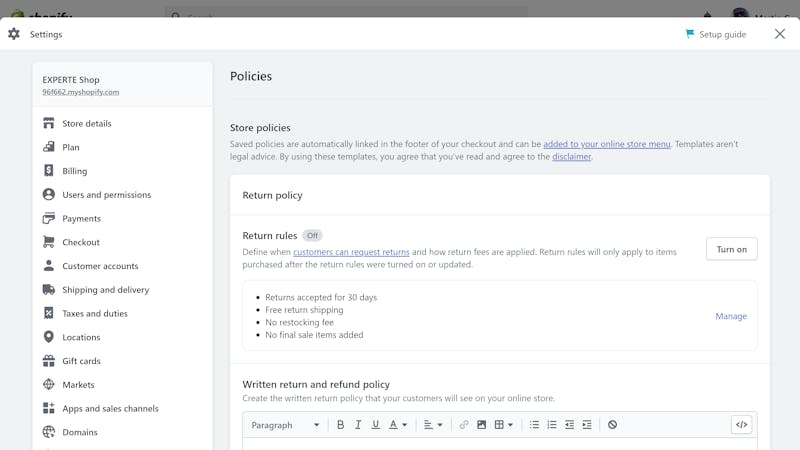The width and height of the screenshot is (800, 450).
Task: Navigate to Billing settings
Action: coord(74,171)
